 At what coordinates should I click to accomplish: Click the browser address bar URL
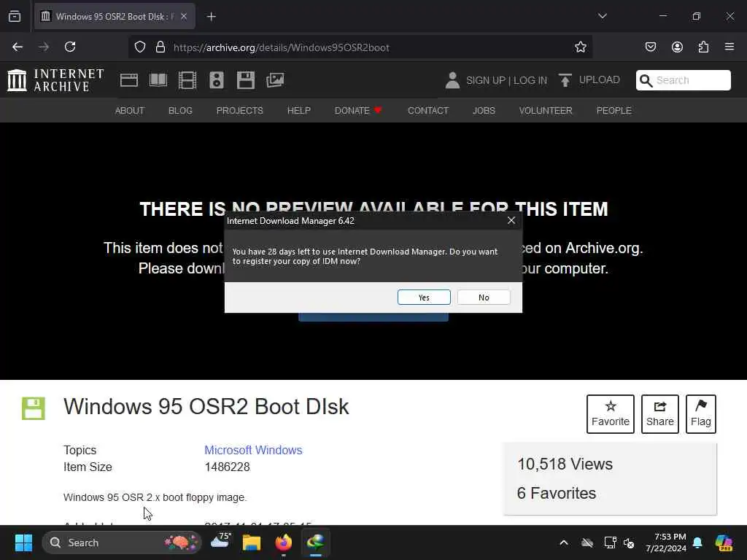281,47
